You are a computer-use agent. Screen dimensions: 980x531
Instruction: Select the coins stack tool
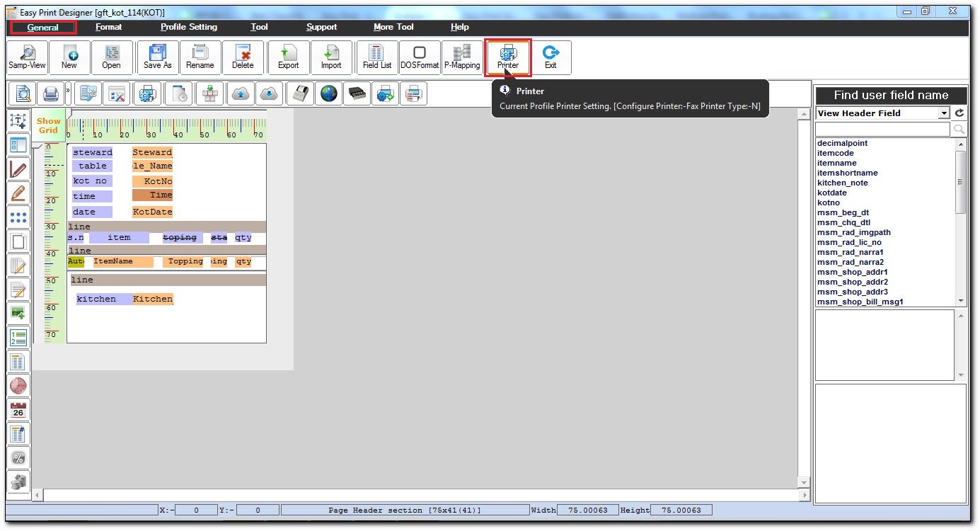click(x=18, y=482)
